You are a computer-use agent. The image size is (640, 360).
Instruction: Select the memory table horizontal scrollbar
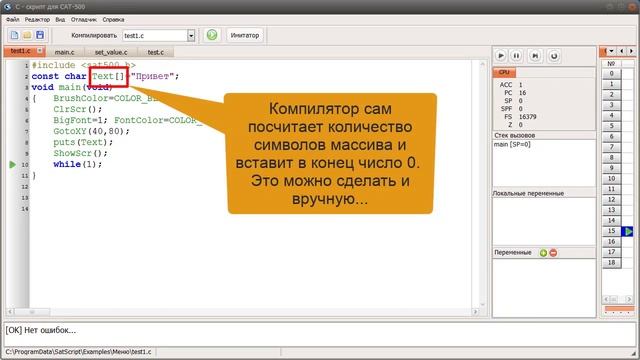point(619,299)
